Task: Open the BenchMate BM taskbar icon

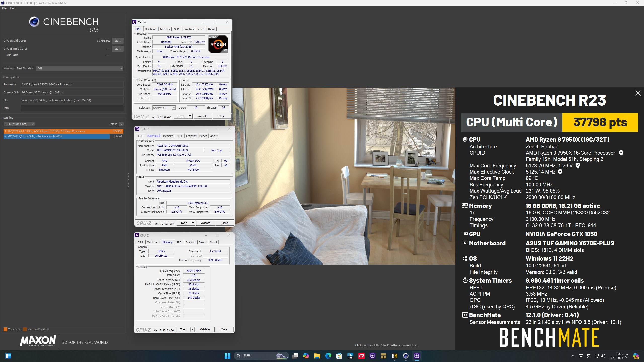Action: (x=394, y=356)
